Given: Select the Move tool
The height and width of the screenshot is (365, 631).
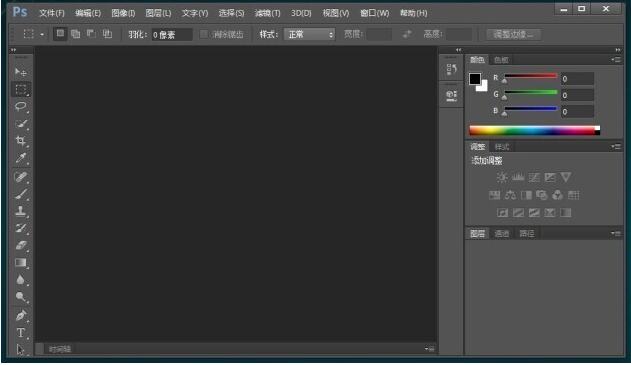Looking at the screenshot, I should click(21, 72).
